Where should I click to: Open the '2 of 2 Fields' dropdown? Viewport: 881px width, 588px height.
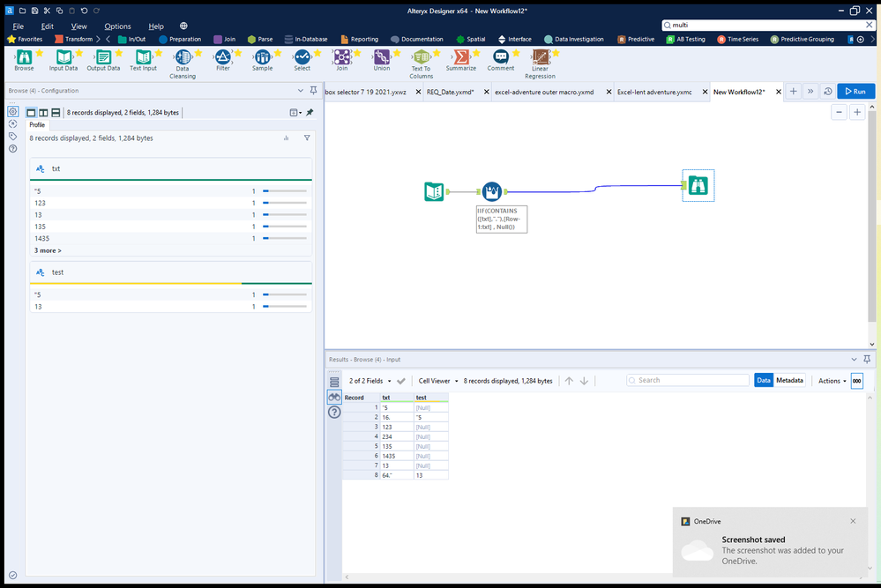click(x=370, y=381)
